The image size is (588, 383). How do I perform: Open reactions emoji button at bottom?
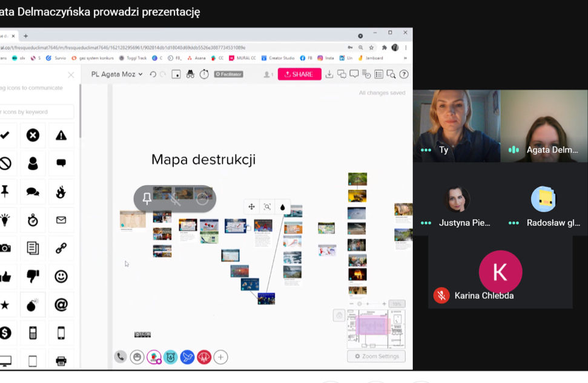(x=137, y=357)
